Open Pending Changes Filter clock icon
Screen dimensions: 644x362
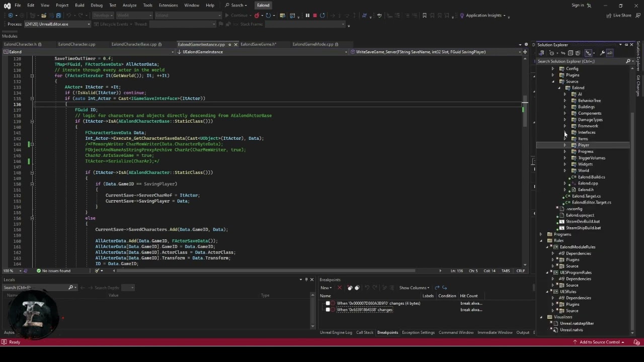coord(552,53)
